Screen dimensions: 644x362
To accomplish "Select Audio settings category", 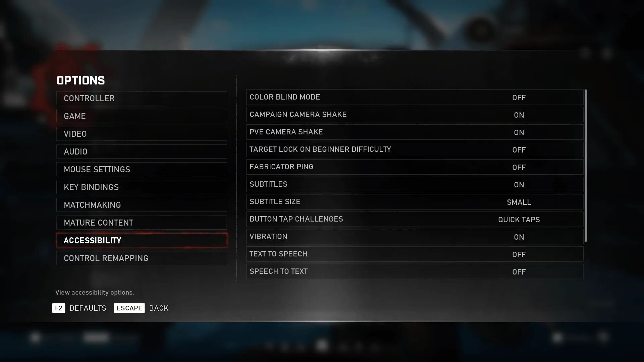I will [x=142, y=152].
